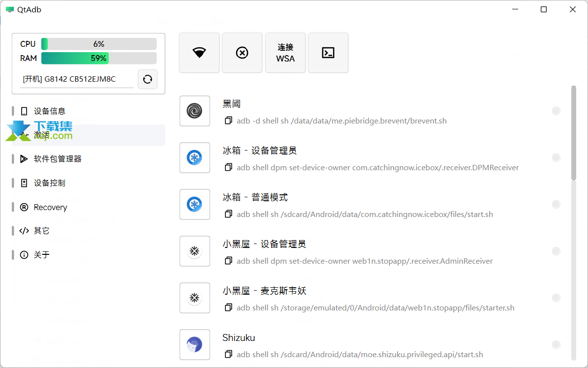Copy the icebox start.sh command
588x368 pixels.
pyautogui.click(x=228, y=214)
